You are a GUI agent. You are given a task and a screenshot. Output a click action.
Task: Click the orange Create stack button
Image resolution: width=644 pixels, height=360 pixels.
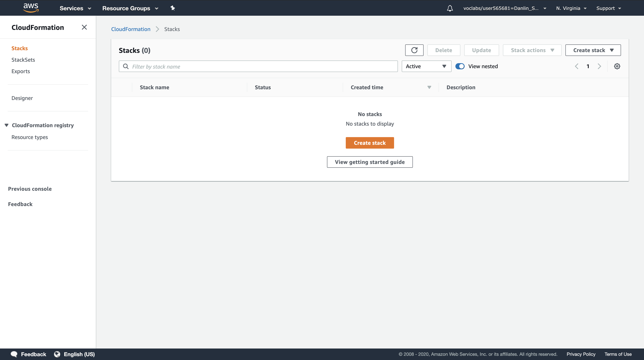point(370,143)
